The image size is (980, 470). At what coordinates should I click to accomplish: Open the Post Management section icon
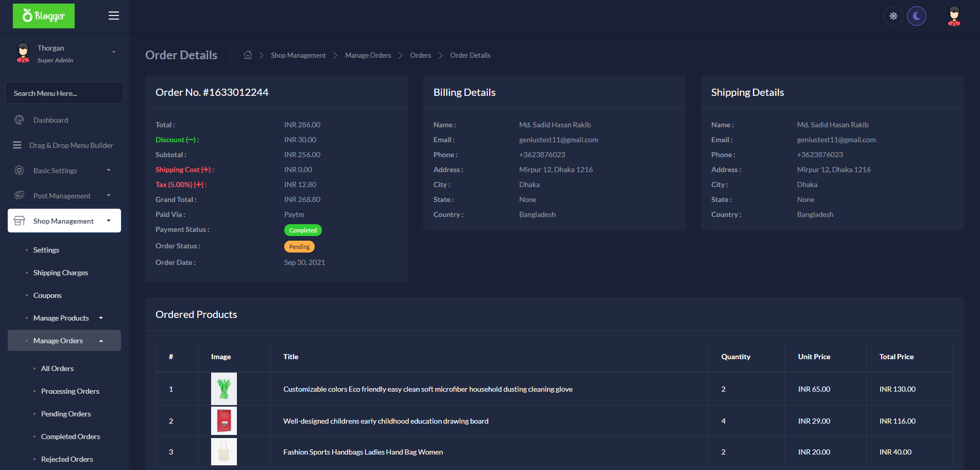(x=19, y=195)
